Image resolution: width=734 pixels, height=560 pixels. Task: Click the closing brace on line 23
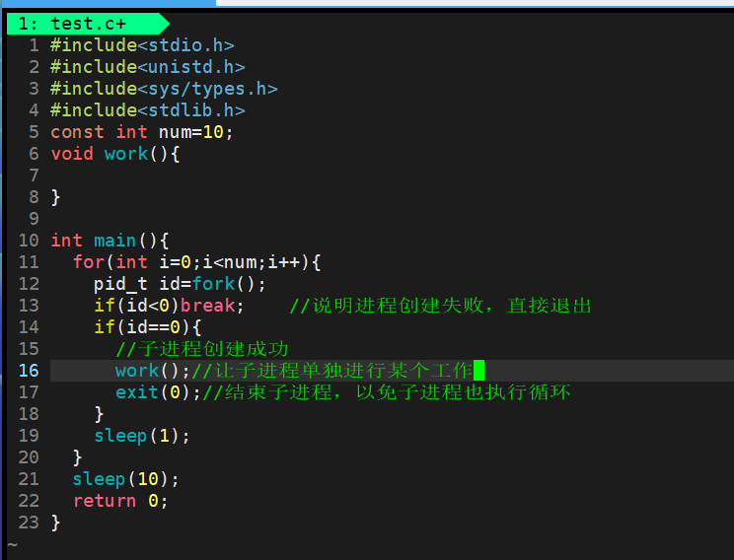tap(55, 523)
